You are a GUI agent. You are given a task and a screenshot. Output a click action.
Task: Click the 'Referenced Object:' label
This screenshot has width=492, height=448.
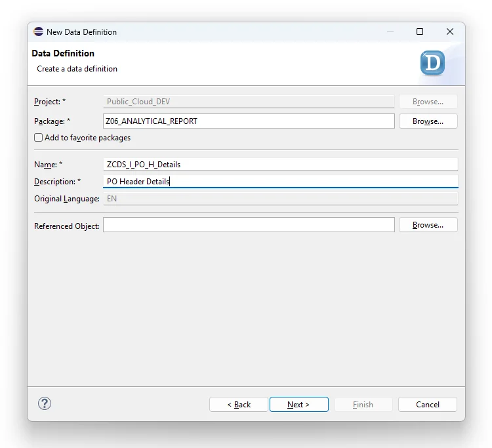click(67, 226)
